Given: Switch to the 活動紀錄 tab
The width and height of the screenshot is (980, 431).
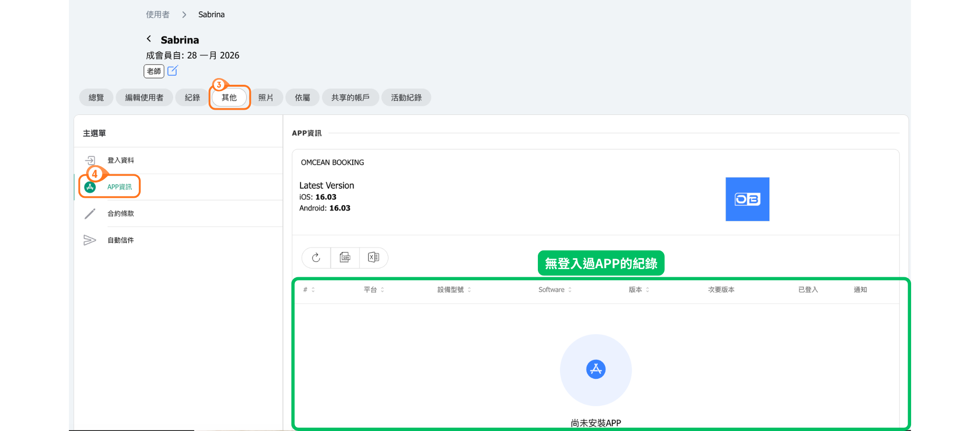Looking at the screenshot, I should click(x=406, y=98).
